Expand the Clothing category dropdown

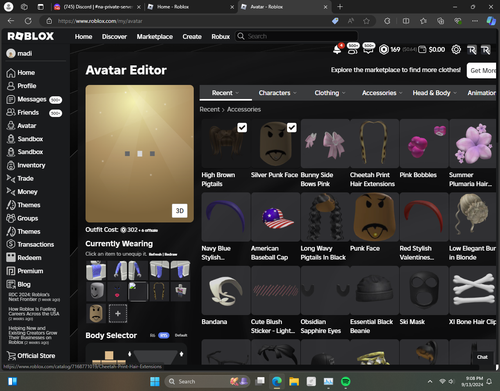[330, 93]
